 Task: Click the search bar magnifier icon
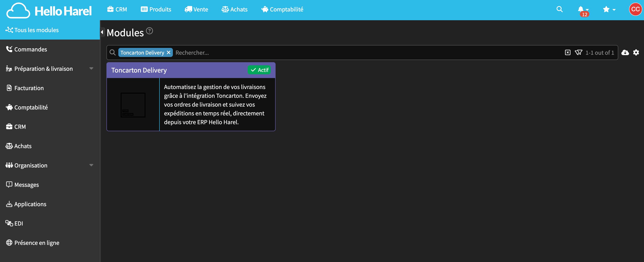tap(112, 53)
